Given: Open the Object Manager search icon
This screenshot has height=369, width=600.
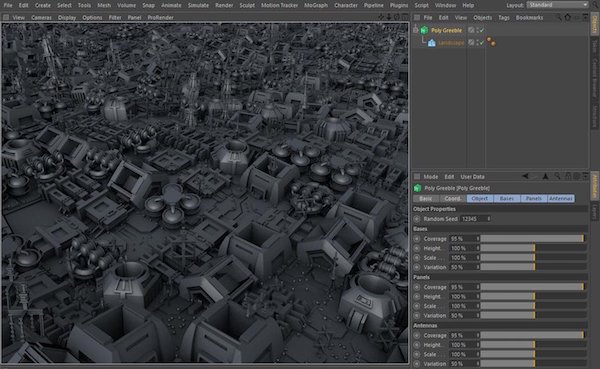Looking at the screenshot, I should coord(559,17).
